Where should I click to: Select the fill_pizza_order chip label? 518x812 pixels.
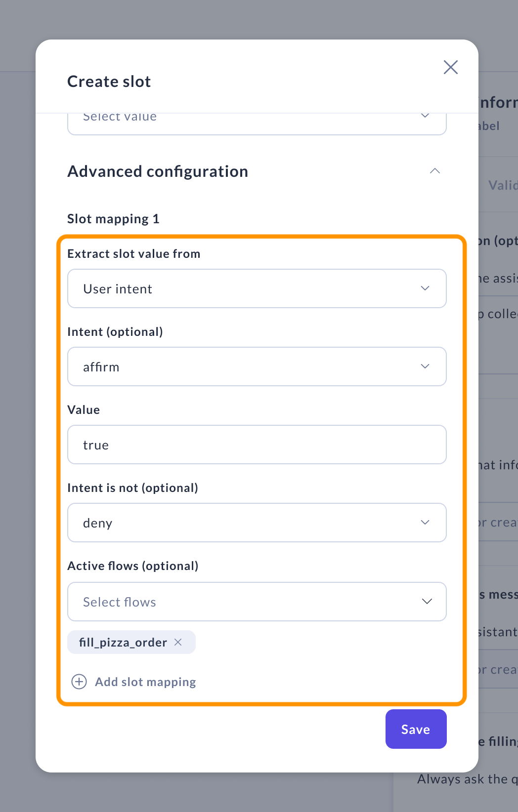(123, 642)
